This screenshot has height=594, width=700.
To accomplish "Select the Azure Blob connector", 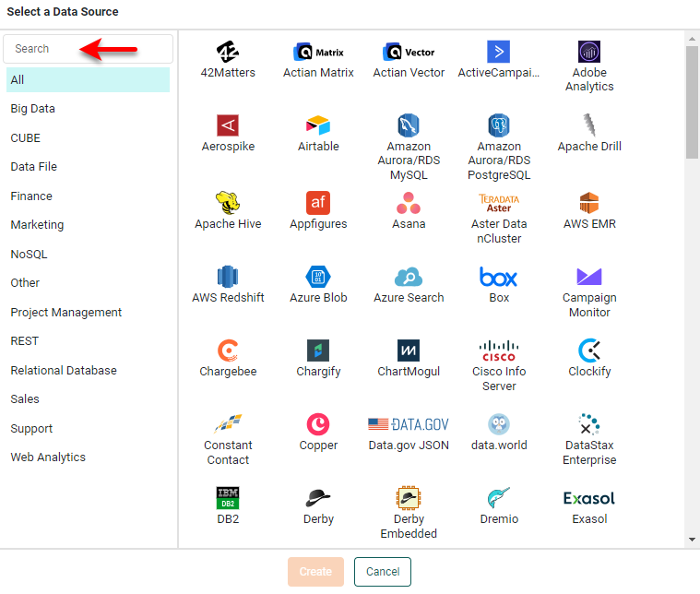I will click(318, 277).
